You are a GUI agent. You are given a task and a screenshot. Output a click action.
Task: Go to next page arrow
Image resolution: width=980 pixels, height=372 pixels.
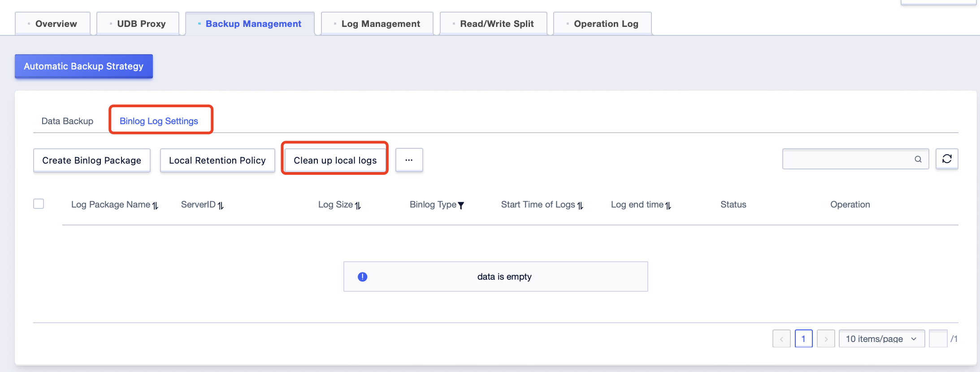click(x=826, y=339)
